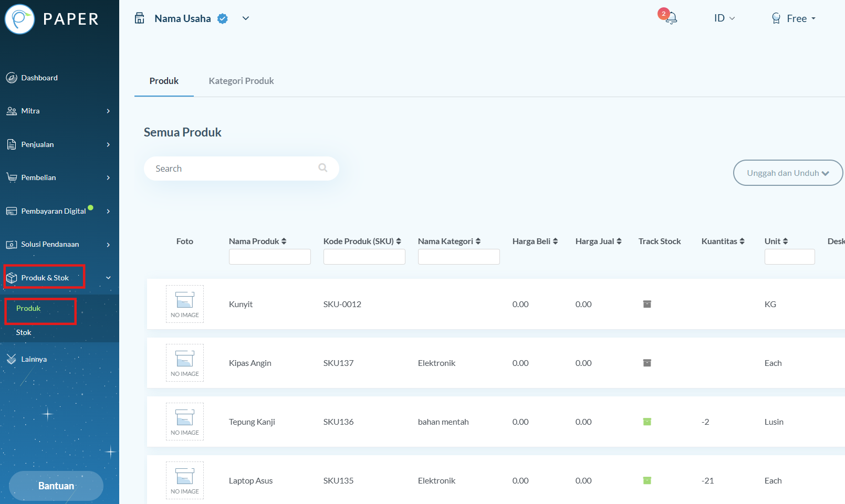Expand the Pembelian menu chevron
Image resolution: width=845 pixels, height=504 pixels.
pos(108,177)
